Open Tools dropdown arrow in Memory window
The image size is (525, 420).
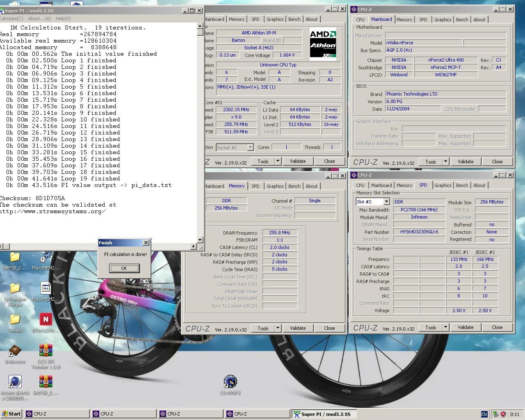click(x=278, y=328)
